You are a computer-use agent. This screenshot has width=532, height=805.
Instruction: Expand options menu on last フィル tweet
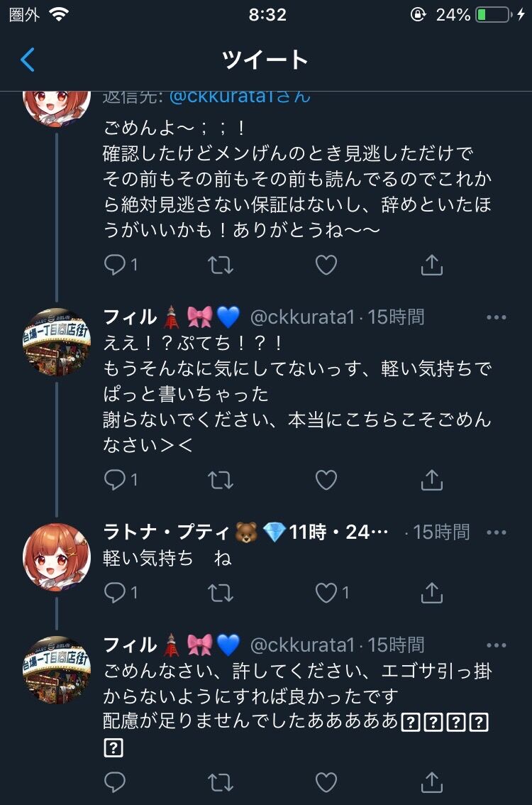(497, 645)
